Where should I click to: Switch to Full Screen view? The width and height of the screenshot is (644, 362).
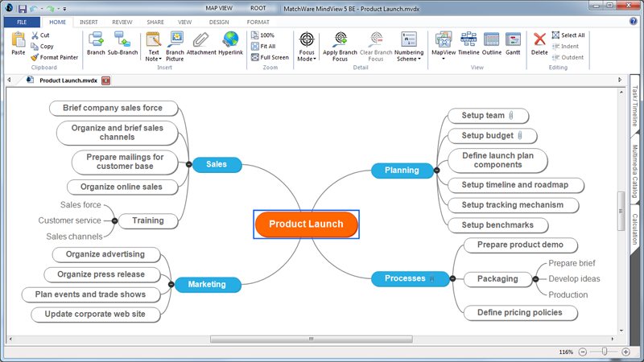coord(270,57)
